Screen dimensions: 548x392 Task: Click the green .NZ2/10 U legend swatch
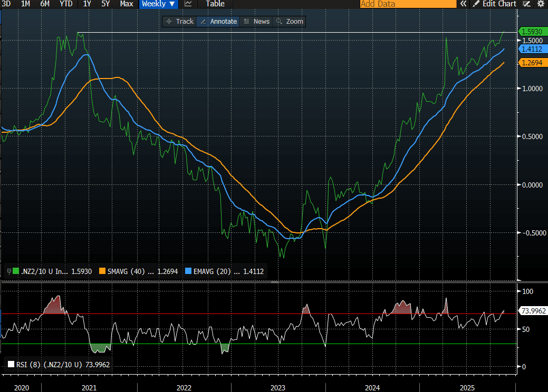[16, 272]
